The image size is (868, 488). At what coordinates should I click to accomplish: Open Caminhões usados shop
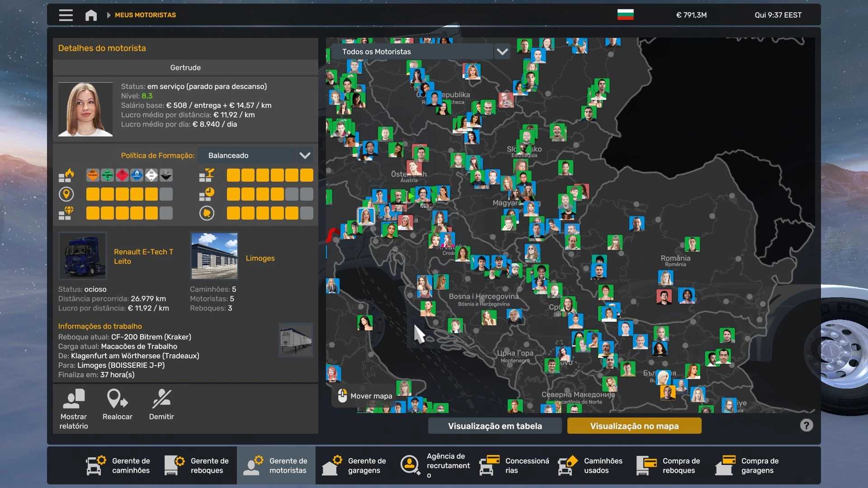click(590, 465)
